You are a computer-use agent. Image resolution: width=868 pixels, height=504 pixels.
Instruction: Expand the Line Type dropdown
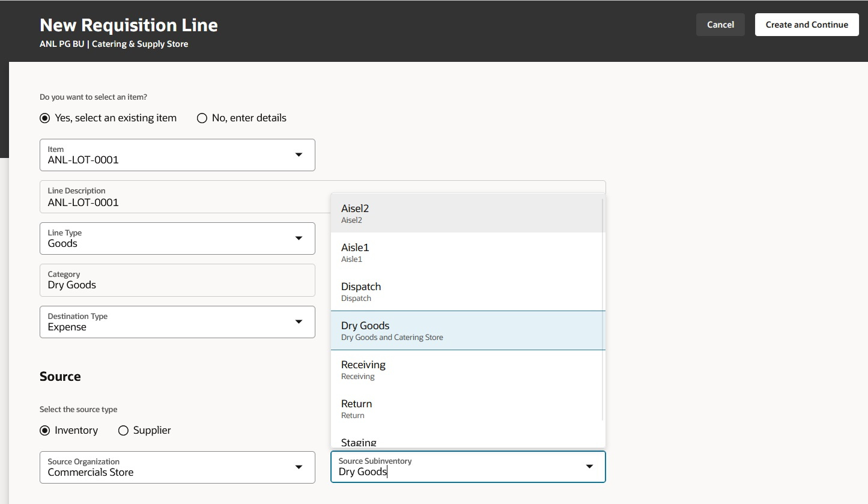(299, 238)
